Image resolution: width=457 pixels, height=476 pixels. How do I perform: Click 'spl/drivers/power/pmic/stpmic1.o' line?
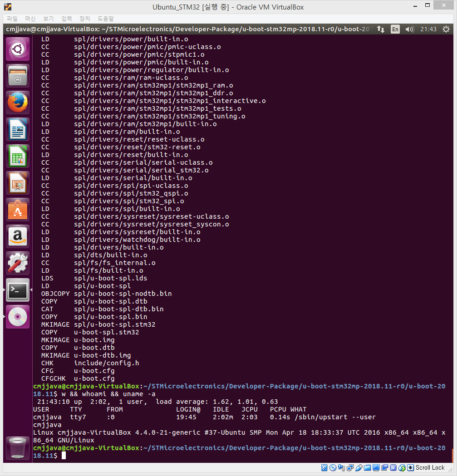pyautogui.click(x=139, y=54)
